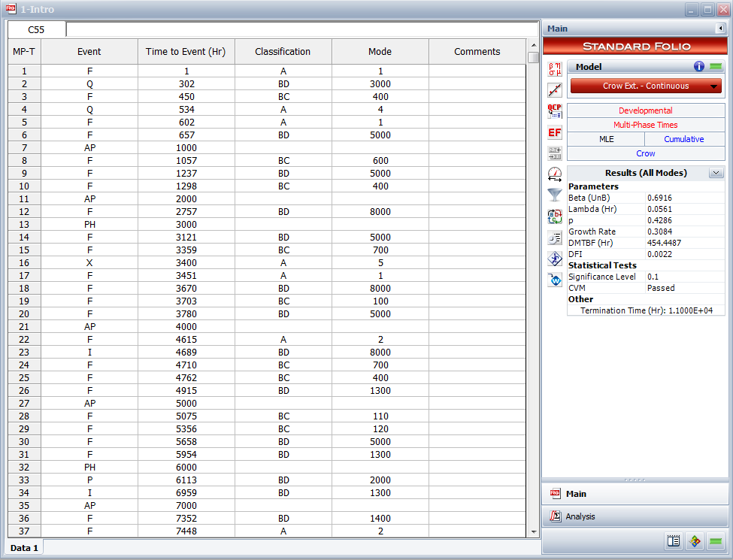Click the Time to Event (Hr) column header

click(x=186, y=51)
